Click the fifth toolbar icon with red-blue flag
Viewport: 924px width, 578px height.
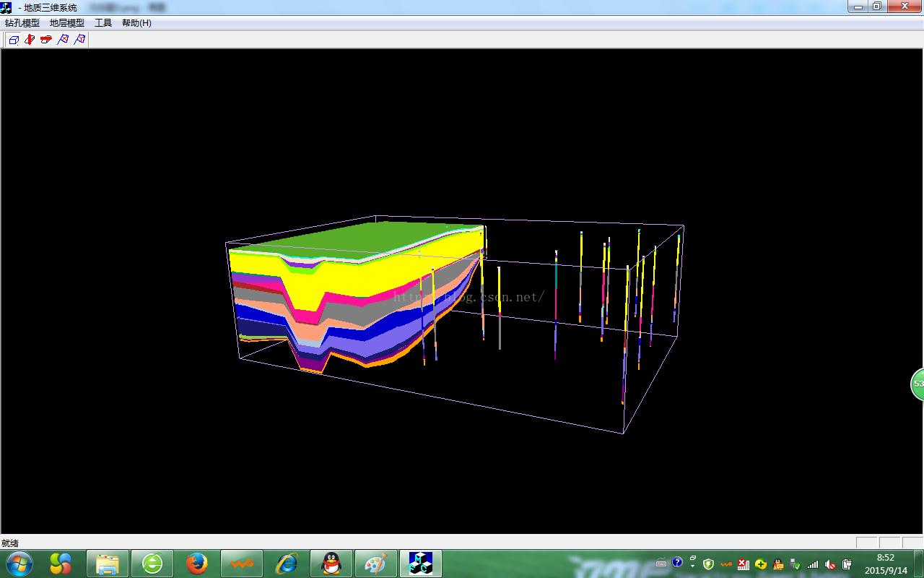pos(79,40)
